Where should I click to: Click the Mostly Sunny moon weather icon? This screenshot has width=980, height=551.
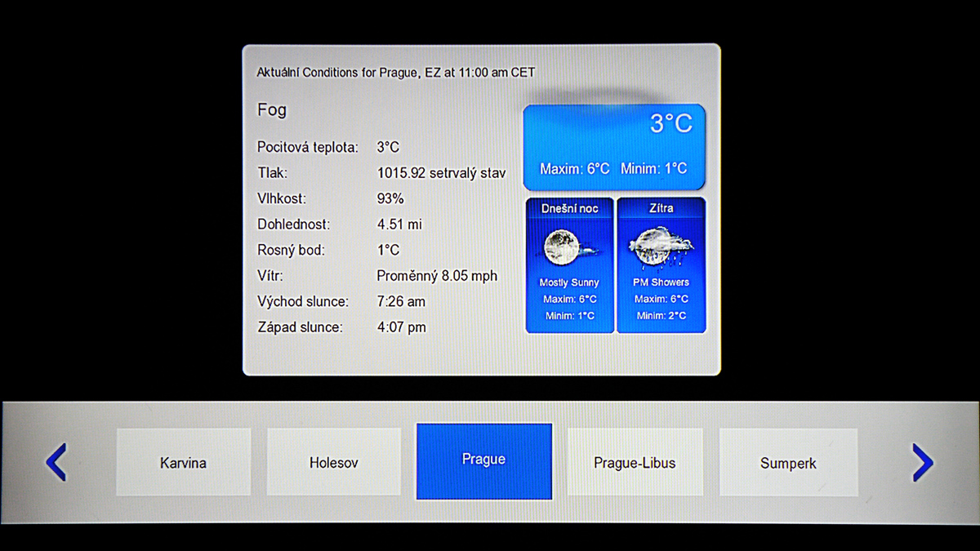click(569, 246)
